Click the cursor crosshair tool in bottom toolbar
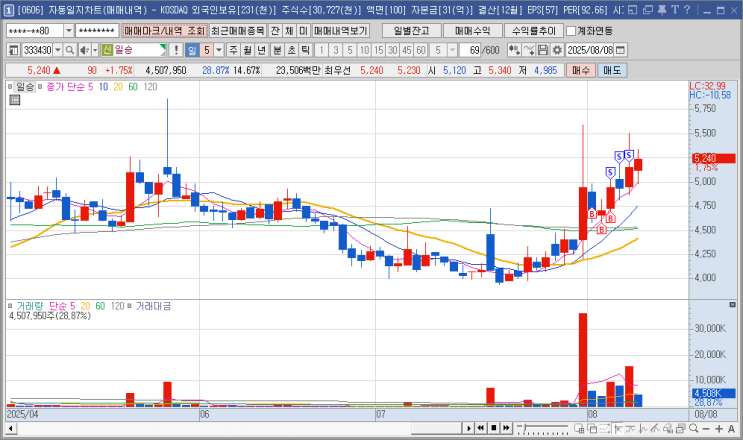Image resolution: width=743 pixels, height=440 pixels. coord(618,429)
